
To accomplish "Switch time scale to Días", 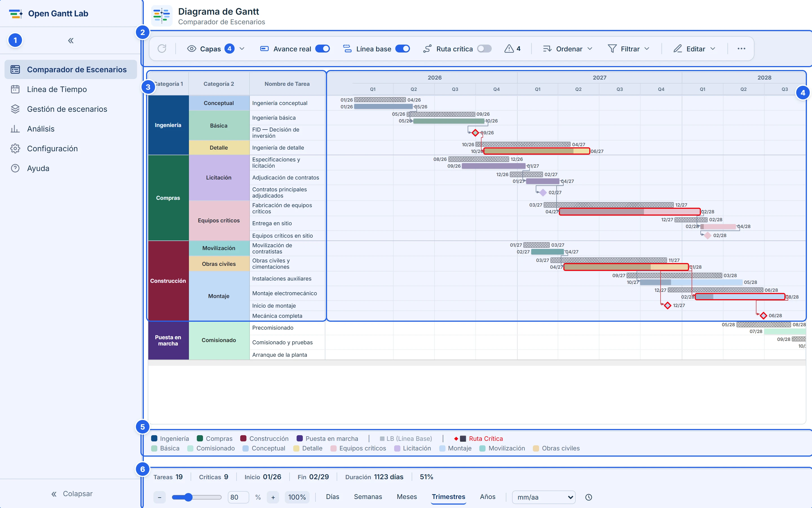I will click(332, 497).
